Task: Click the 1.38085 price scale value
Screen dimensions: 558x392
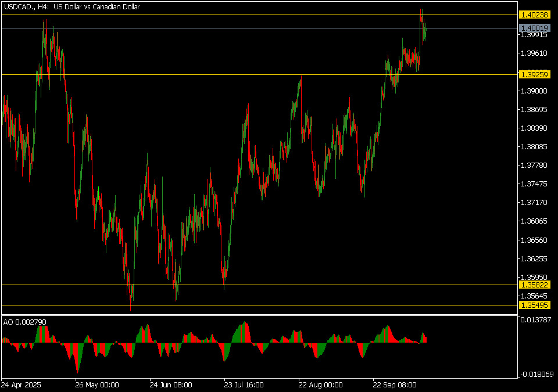Action: click(x=533, y=147)
